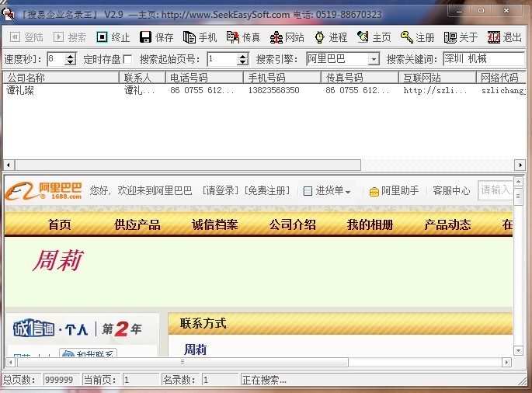The height and width of the screenshot is (393, 532).
Task: Click the 总页数 999999 status field
Action: point(61,380)
